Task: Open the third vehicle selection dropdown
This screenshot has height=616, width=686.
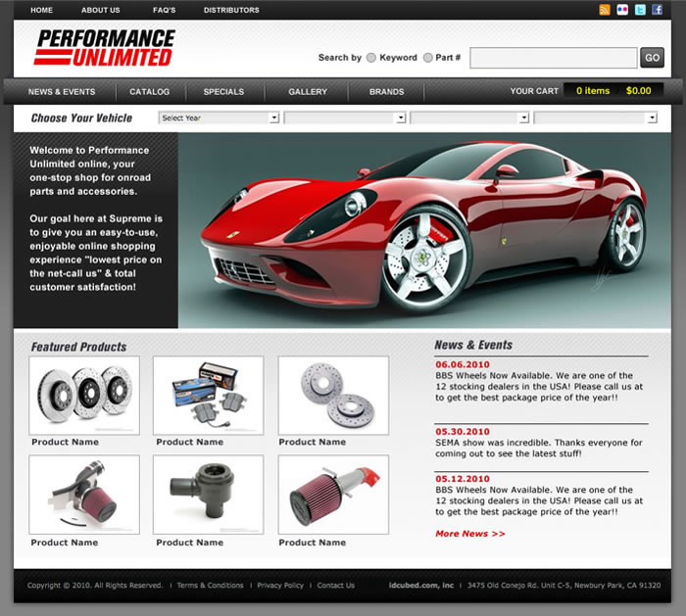Action: (469, 118)
